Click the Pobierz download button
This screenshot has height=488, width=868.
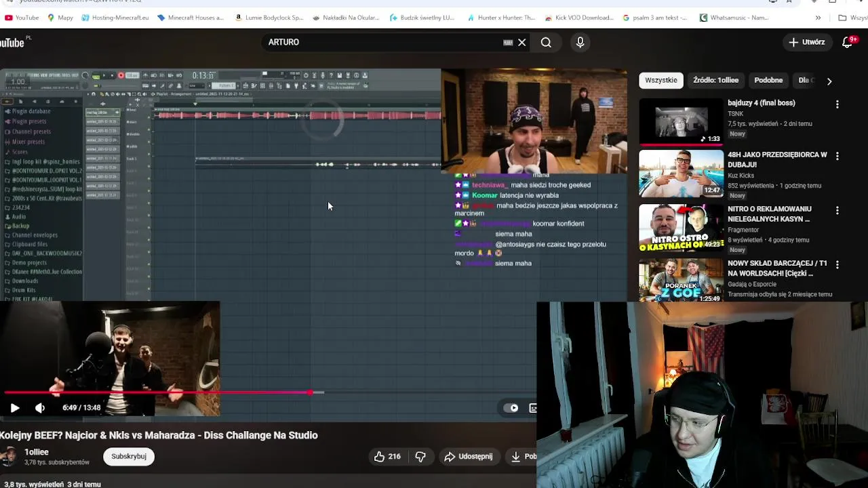point(524,456)
